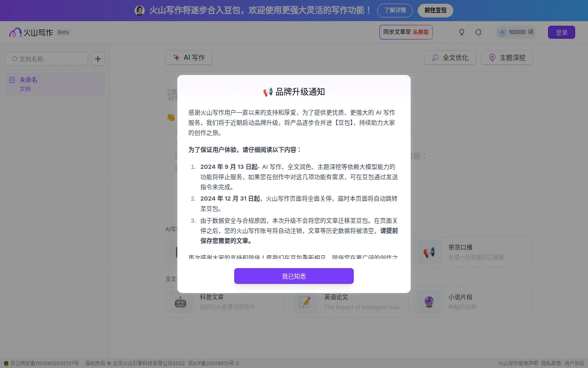Screen dimensions: 588x368
Task: Select the 带货口播 megaphone template icon
Action: click(x=429, y=253)
